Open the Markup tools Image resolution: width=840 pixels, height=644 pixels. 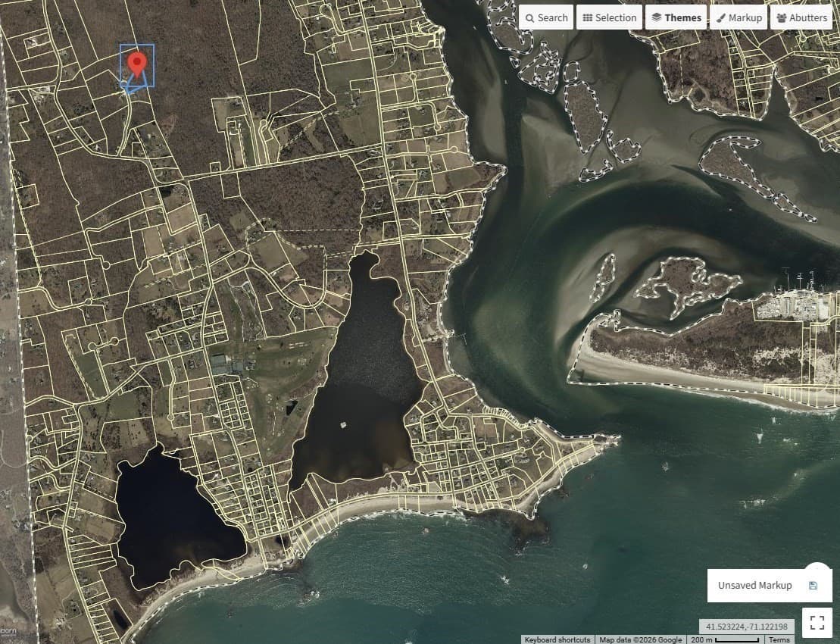(739, 17)
